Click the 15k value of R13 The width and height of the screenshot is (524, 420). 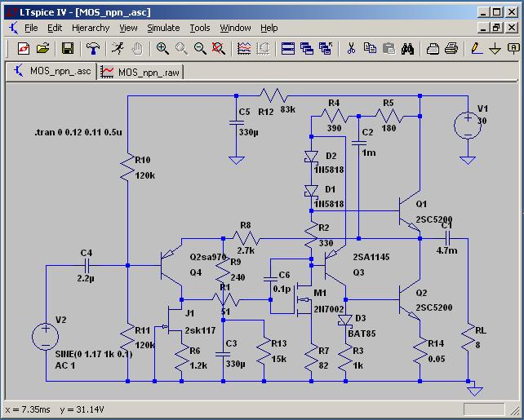coord(278,359)
